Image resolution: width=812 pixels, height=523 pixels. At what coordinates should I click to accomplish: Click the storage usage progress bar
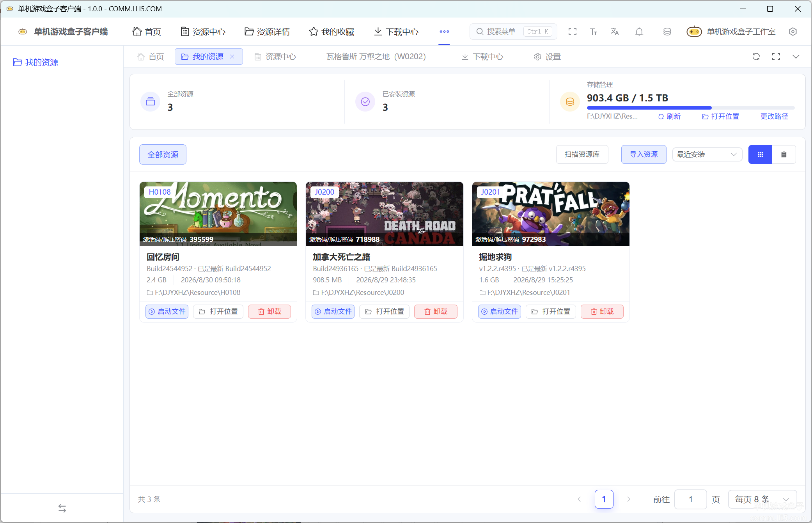[x=691, y=108]
